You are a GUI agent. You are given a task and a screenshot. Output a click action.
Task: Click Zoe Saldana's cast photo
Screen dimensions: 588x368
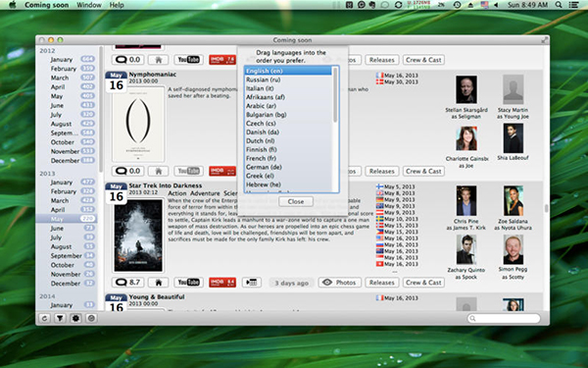[513, 200]
